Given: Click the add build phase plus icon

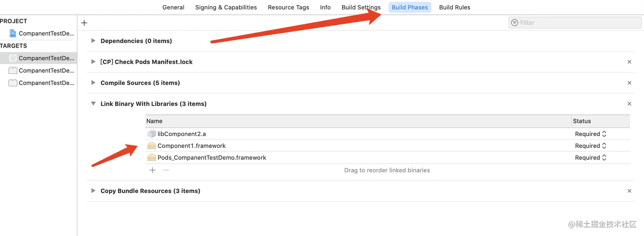Looking at the screenshot, I should [84, 23].
